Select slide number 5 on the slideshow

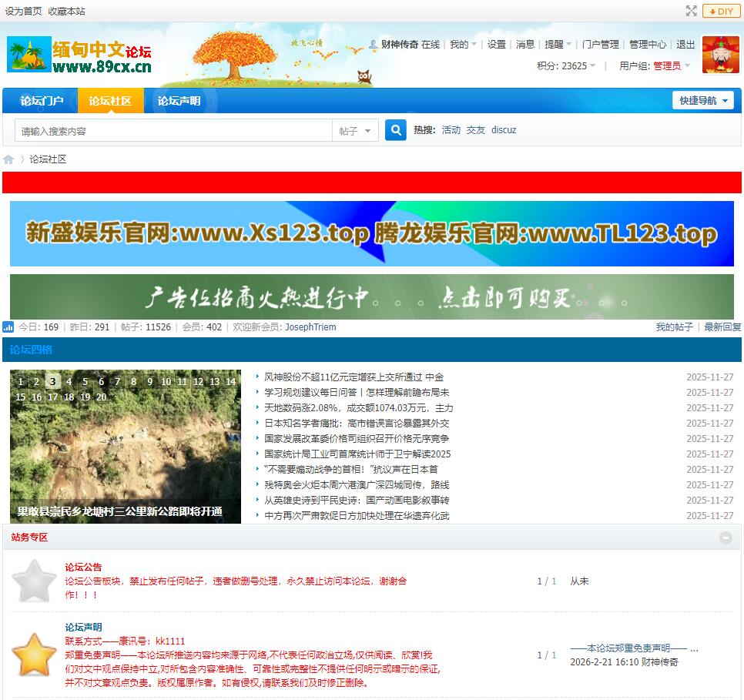tap(85, 382)
